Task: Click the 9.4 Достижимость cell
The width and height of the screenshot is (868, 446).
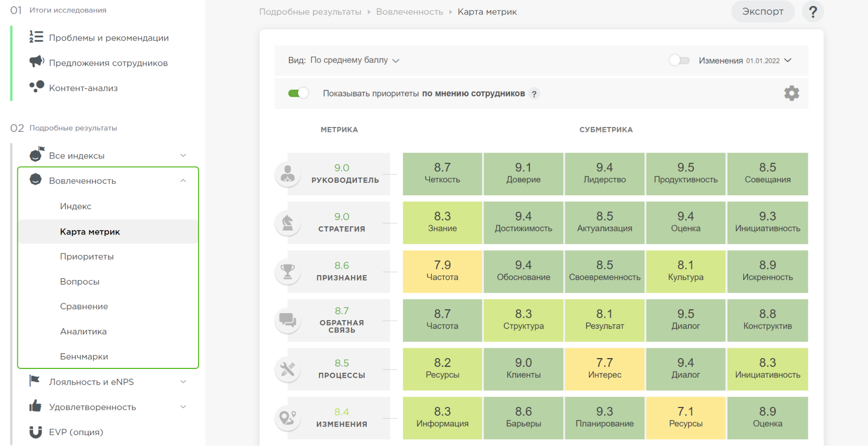Action: pyautogui.click(x=524, y=223)
